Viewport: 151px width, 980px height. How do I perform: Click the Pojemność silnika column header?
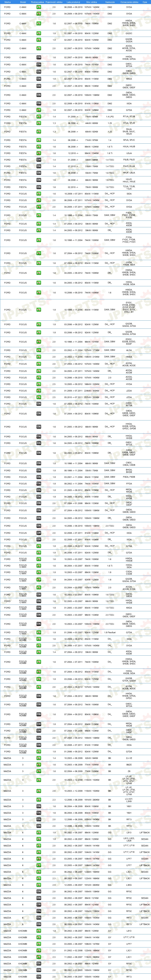(x=54, y=2)
